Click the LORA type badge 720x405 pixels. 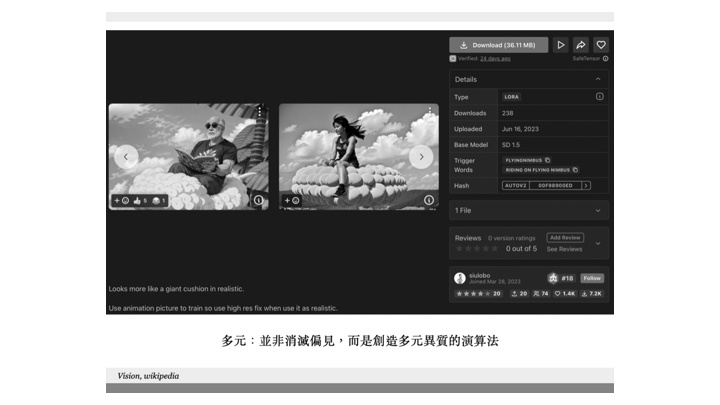pyautogui.click(x=511, y=97)
